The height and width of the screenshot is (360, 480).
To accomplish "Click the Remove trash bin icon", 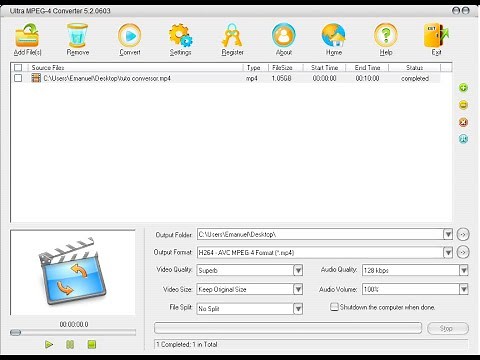I will pyautogui.click(x=77, y=35).
